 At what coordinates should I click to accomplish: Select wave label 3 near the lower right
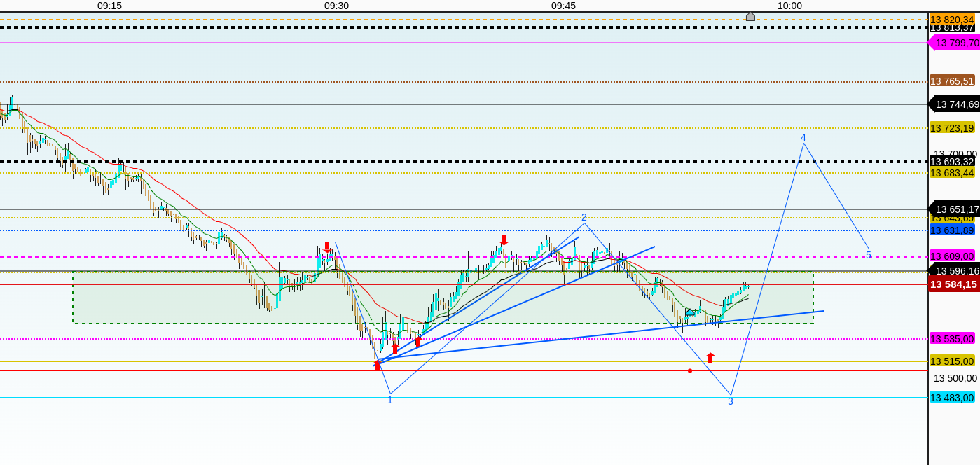731,401
